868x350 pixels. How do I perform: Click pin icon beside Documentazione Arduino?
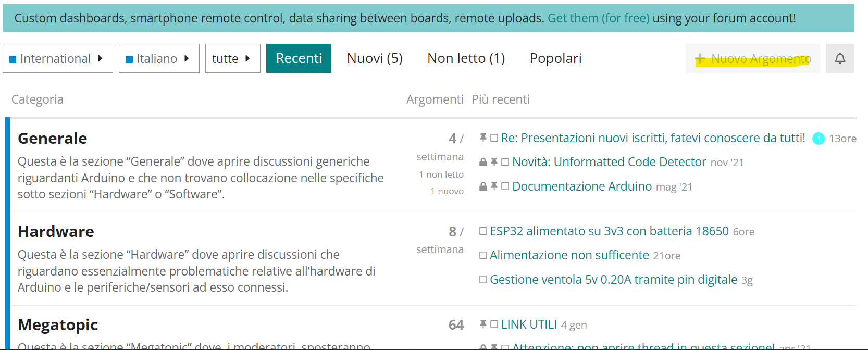[x=494, y=186]
